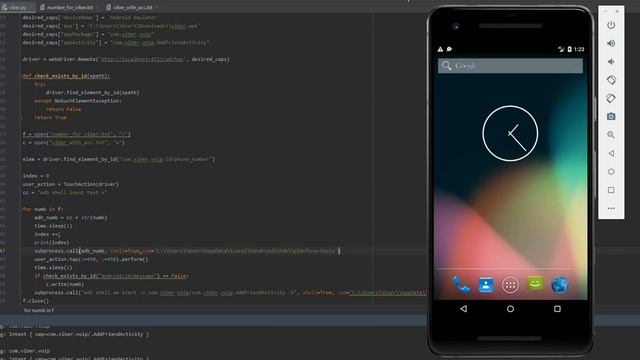Click the 'return True' code line

(x=50, y=118)
